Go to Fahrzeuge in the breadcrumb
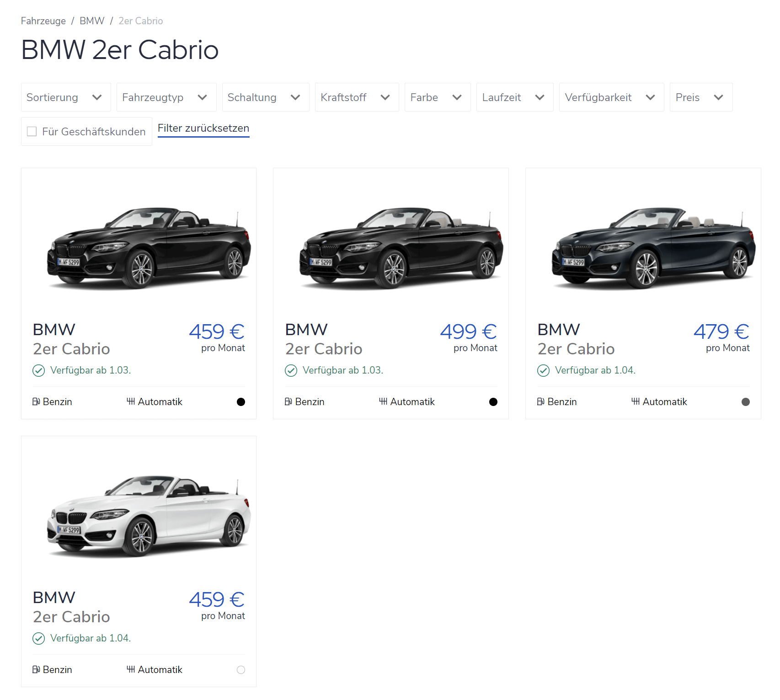 click(x=43, y=21)
